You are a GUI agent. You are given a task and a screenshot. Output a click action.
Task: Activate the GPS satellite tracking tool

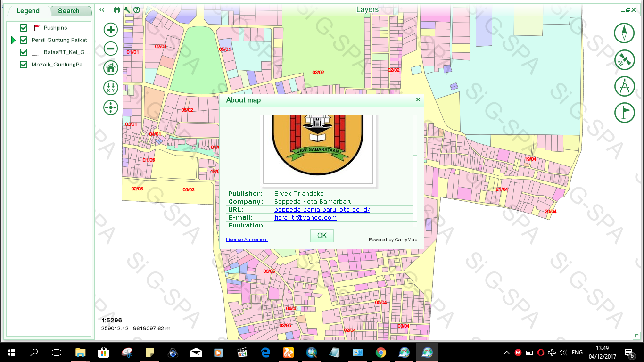624,60
